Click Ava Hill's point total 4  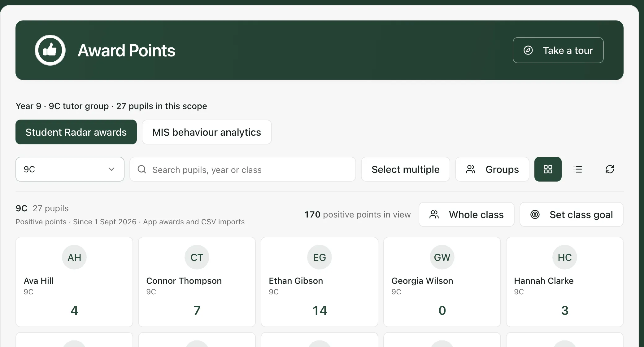(74, 310)
